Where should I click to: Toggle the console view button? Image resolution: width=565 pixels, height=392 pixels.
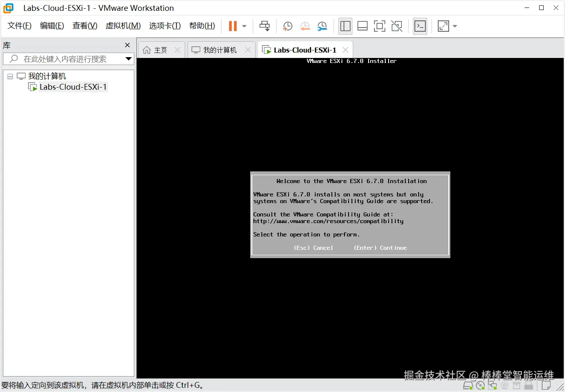[420, 26]
